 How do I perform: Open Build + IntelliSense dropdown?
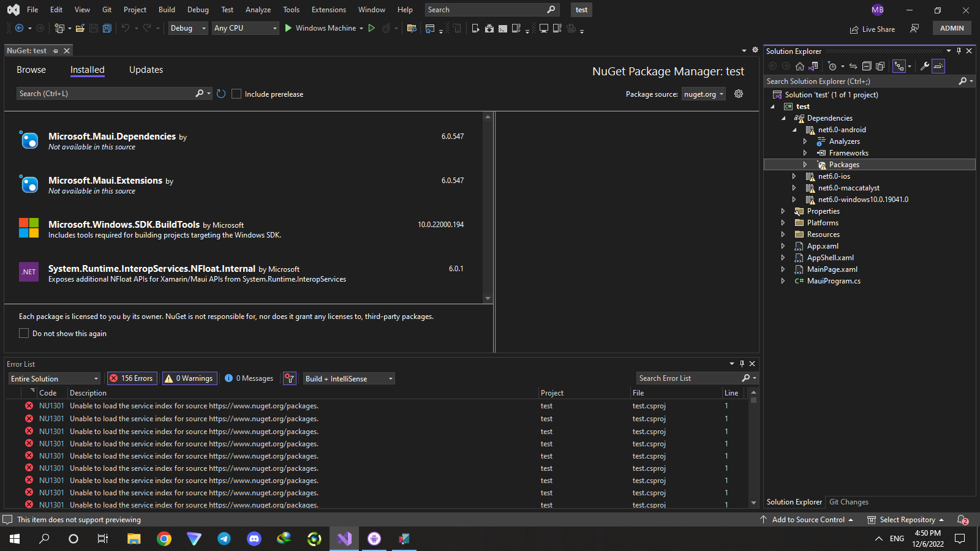(x=349, y=378)
